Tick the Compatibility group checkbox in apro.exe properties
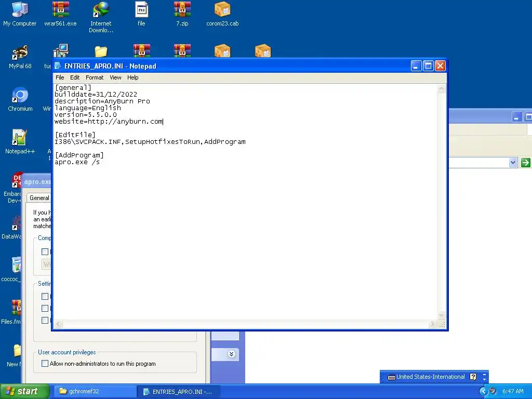 [x=45, y=252]
